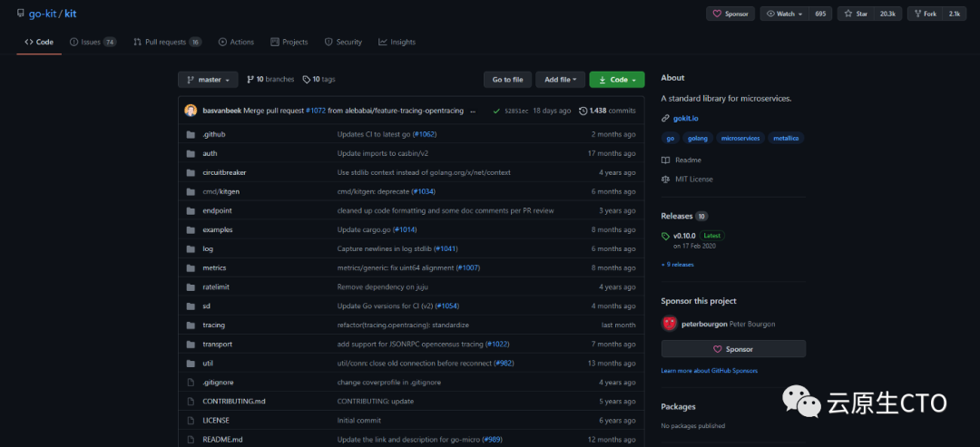This screenshot has height=447, width=980.
Task: Click the history clock icon by 1,438 commits
Action: [583, 112]
